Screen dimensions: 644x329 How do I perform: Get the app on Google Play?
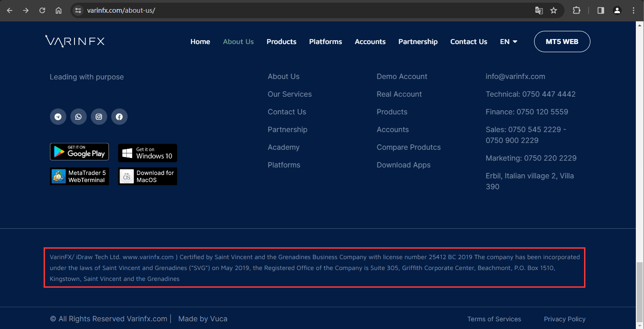(x=79, y=152)
